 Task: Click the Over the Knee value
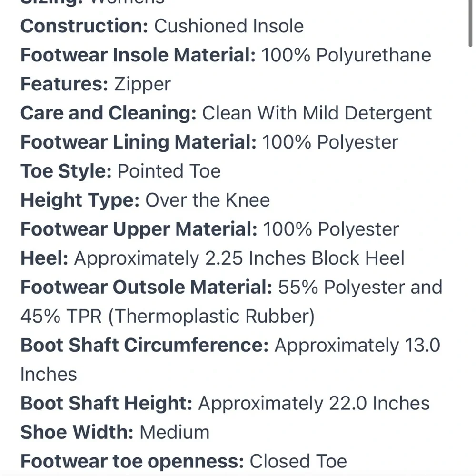click(208, 200)
